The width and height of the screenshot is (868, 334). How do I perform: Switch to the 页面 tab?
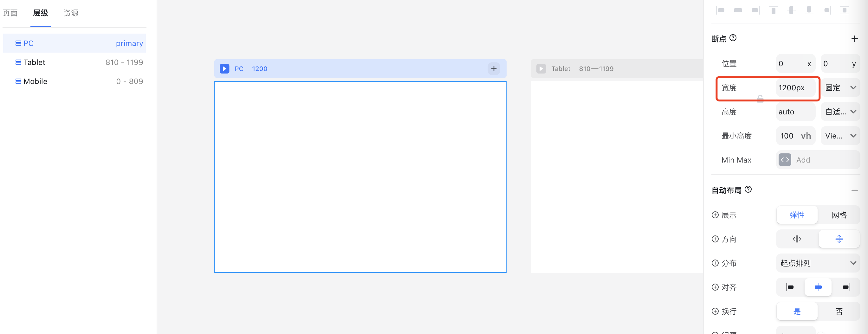[10, 13]
